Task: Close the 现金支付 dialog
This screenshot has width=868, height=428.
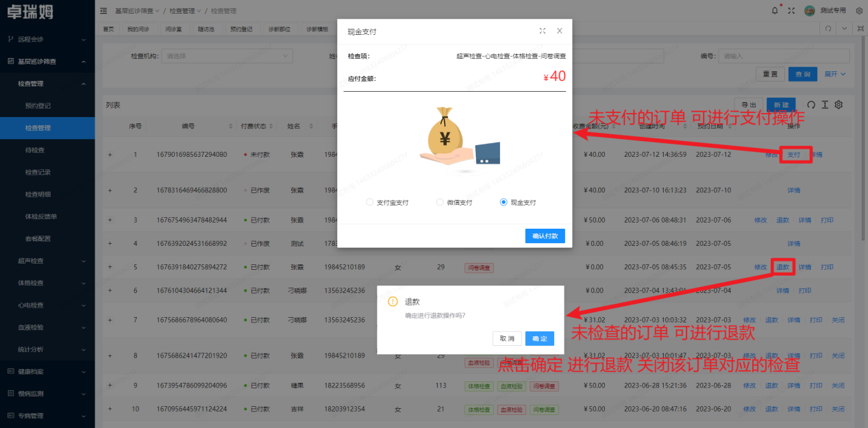Action: pyautogui.click(x=560, y=31)
